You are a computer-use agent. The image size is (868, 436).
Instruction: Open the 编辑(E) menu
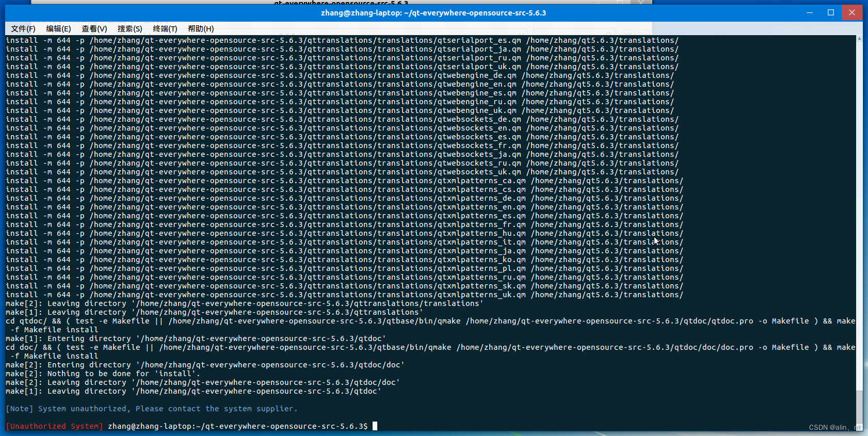coord(58,29)
